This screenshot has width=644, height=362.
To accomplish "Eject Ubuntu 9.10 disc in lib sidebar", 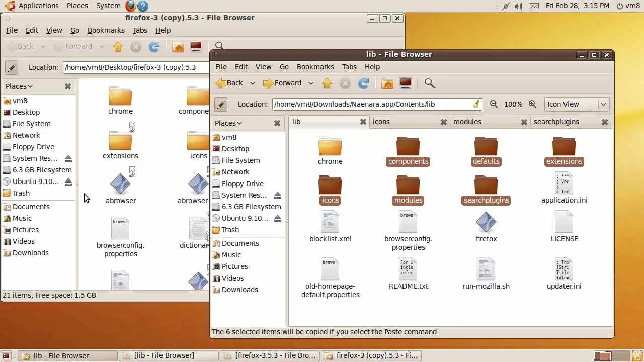I will click(277, 218).
